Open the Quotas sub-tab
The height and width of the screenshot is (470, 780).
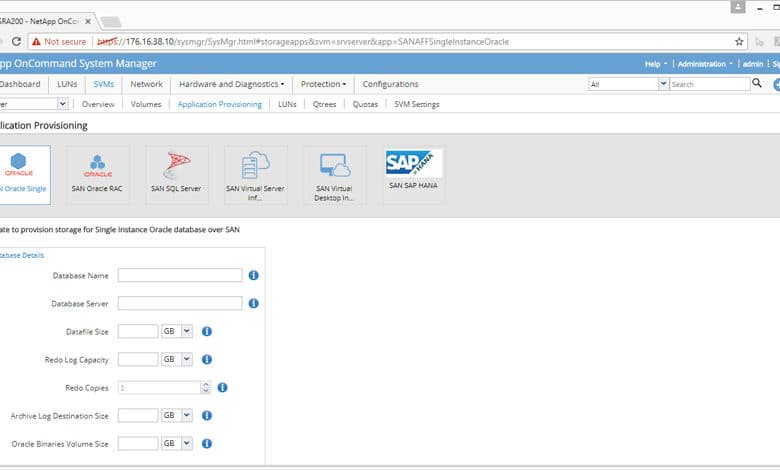pos(365,104)
